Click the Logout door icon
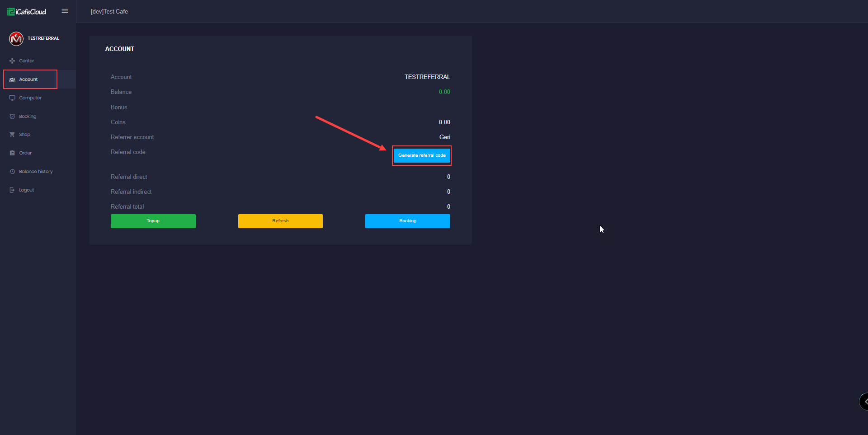Image resolution: width=868 pixels, height=435 pixels. tap(12, 190)
